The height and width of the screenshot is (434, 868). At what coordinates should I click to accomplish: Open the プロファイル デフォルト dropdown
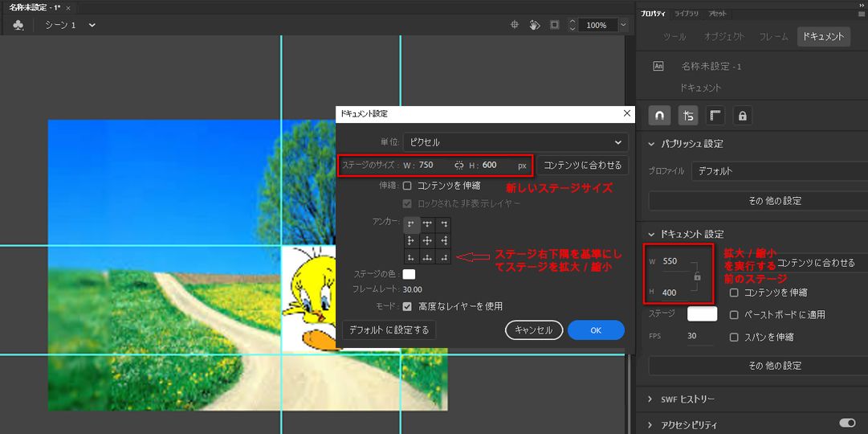(x=780, y=171)
